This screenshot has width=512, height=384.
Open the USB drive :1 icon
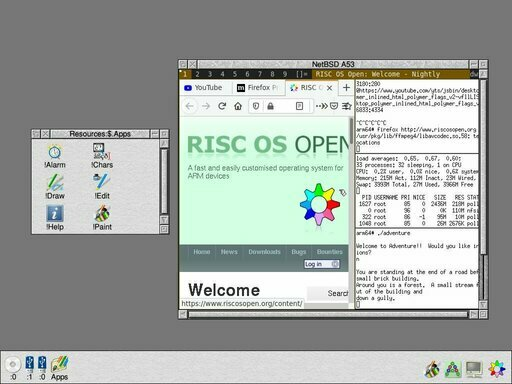29,368
